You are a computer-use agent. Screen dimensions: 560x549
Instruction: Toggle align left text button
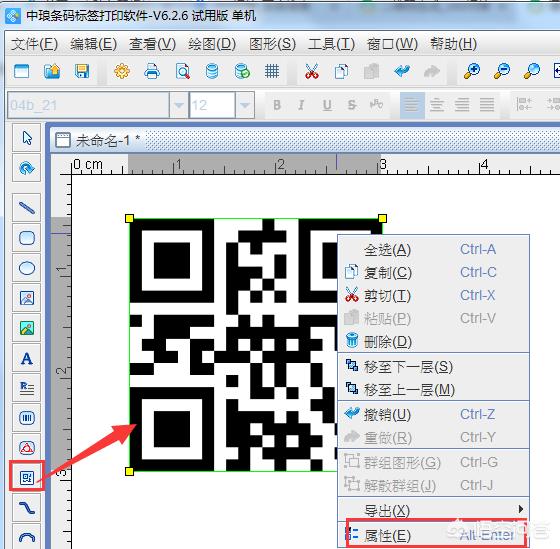point(412,105)
